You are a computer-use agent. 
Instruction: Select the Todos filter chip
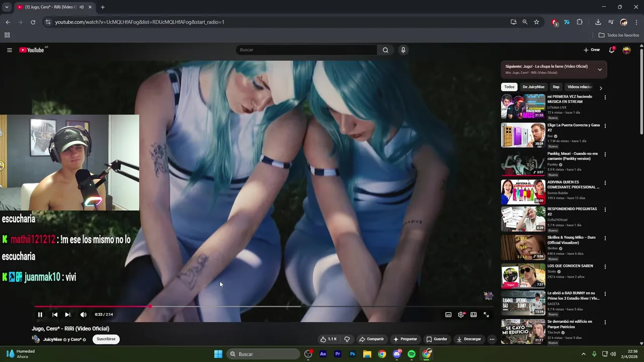(x=509, y=87)
